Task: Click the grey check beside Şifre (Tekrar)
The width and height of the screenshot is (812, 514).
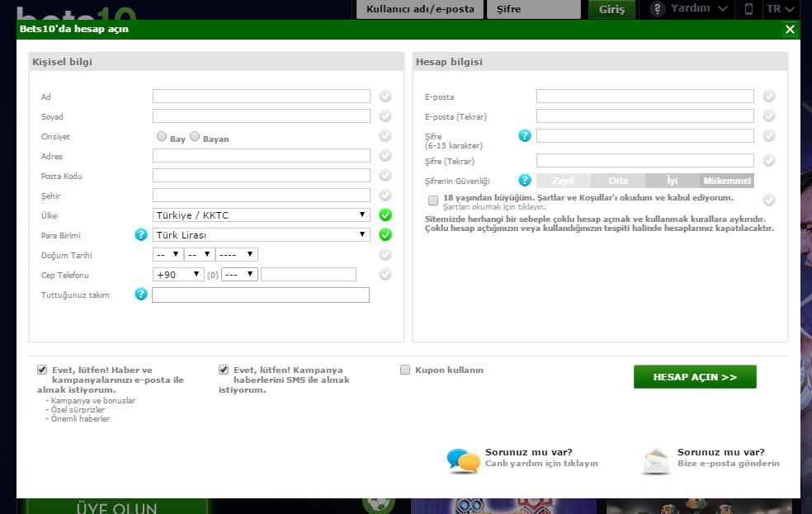Action: [x=769, y=160]
